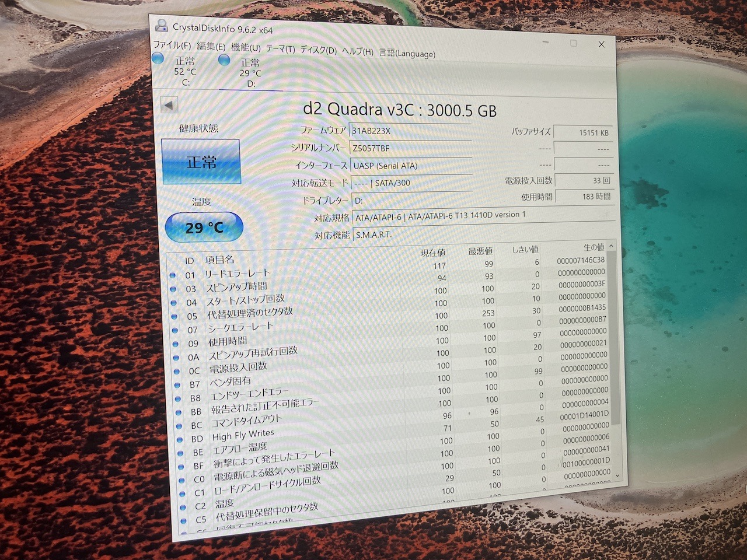Go to previous disk with left arrow
Screen dimensions: 747x560
(169, 105)
